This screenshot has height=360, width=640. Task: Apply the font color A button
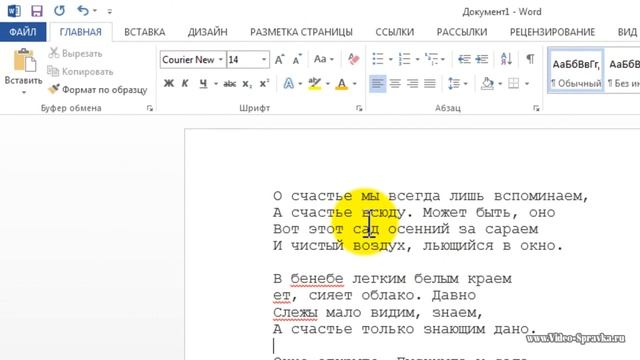tap(342, 84)
